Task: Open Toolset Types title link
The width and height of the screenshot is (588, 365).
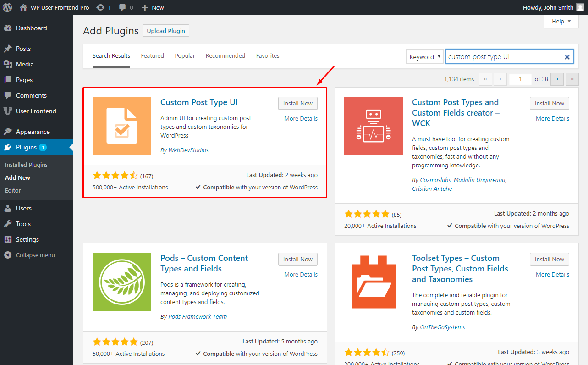Action: pos(460,269)
